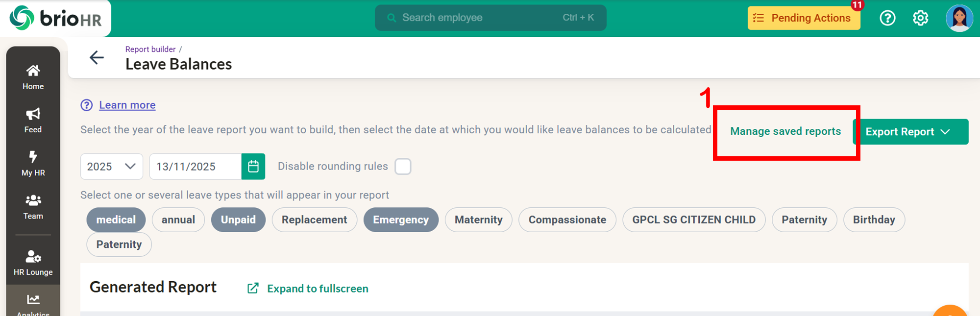Screen dimensions: 980x316
Task: Open the help question mark icon
Action: (887, 18)
